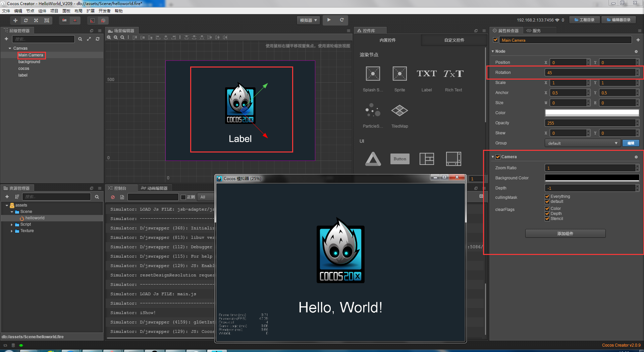The image size is (644, 352).
Task: Add a new node in hierarchy panel
Action: (x=6, y=39)
